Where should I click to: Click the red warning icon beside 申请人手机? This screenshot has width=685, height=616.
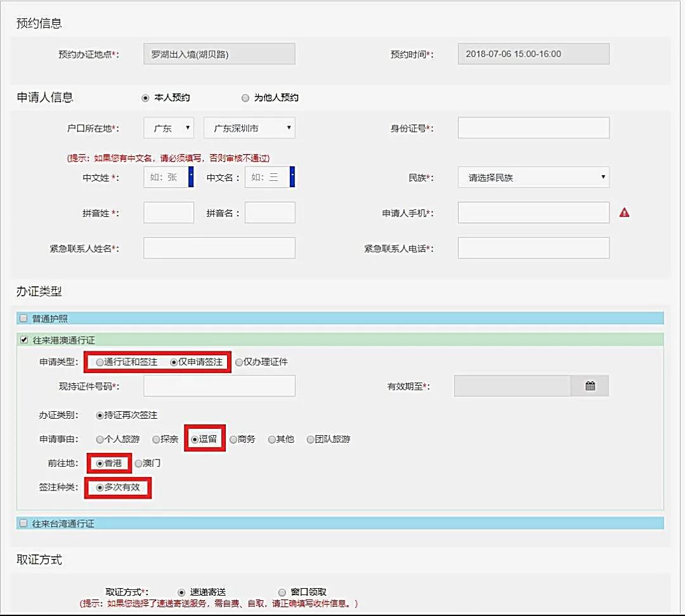pyautogui.click(x=624, y=213)
